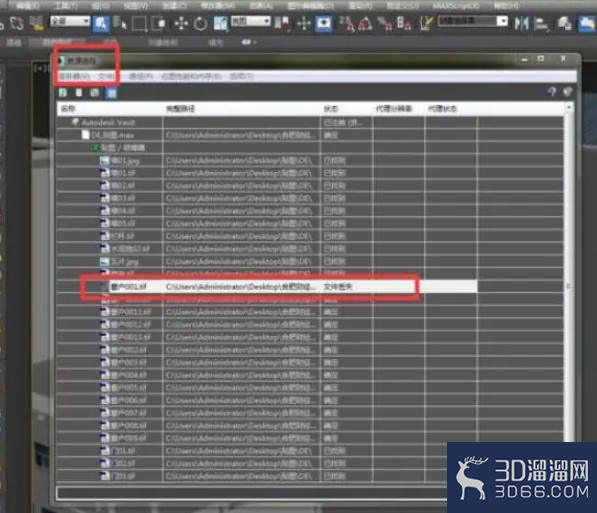Click the Refresh icon in Asset Tracking toolbar
597x513 pixels.
click(x=63, y=93)
